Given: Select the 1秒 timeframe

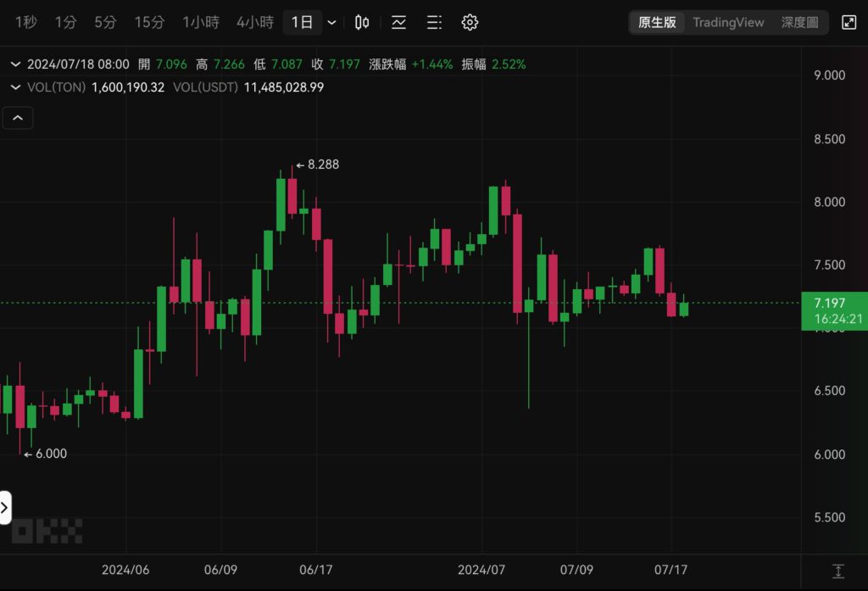Looking at the screenshot, I should 26,22.
